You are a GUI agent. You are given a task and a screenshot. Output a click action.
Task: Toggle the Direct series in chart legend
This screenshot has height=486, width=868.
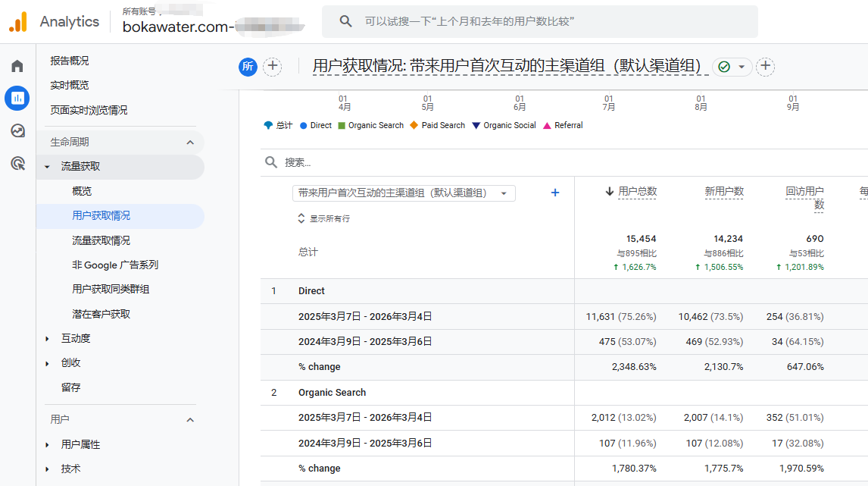(316, 125)
